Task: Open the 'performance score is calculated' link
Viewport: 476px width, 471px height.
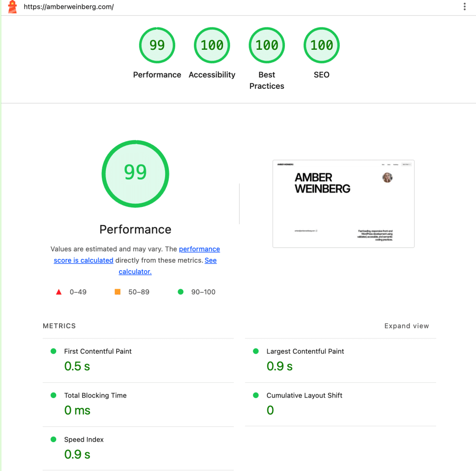Action: click(137, 254)
